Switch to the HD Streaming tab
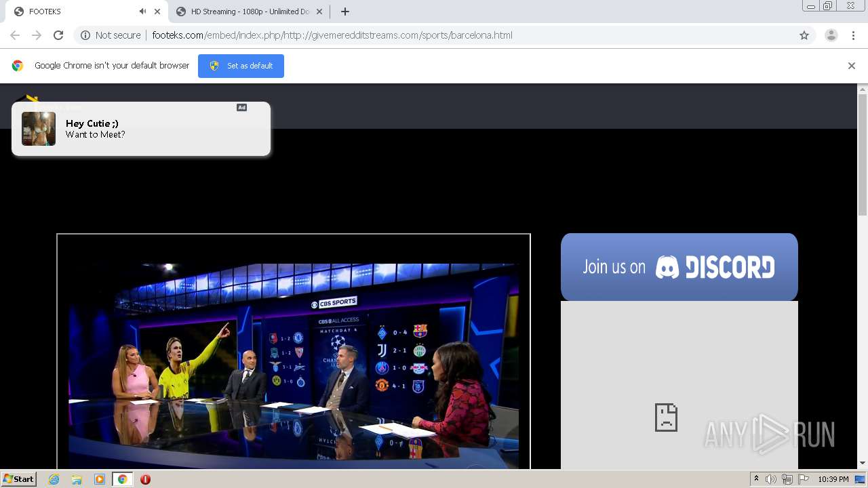The width and height of the screenshot is (868, 488). (250, 12)
